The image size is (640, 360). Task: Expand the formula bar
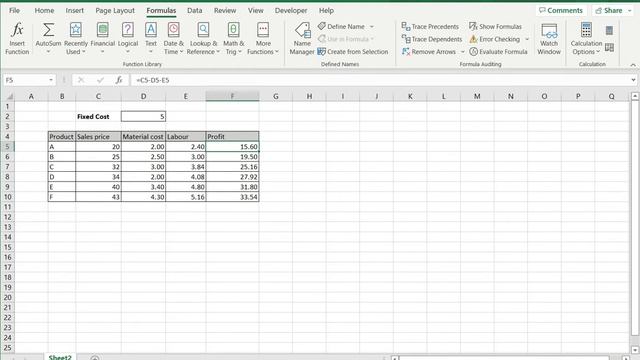point(633,80)
